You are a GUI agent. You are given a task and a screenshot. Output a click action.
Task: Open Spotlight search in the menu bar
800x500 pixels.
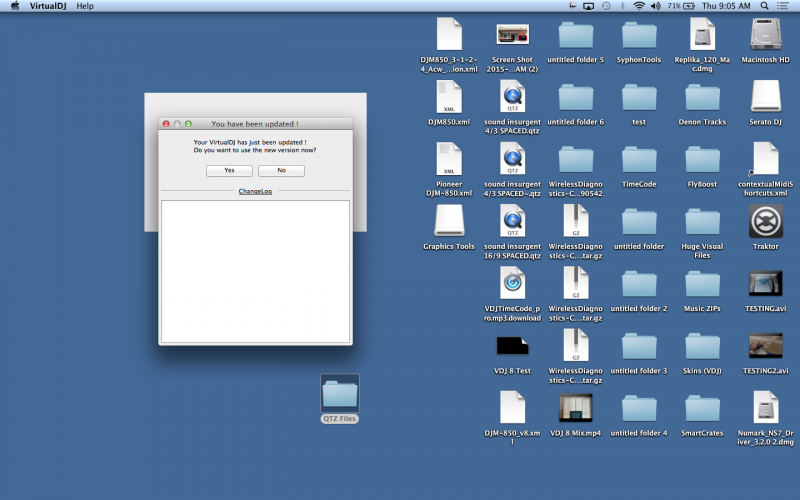click(x=764, y=6)
